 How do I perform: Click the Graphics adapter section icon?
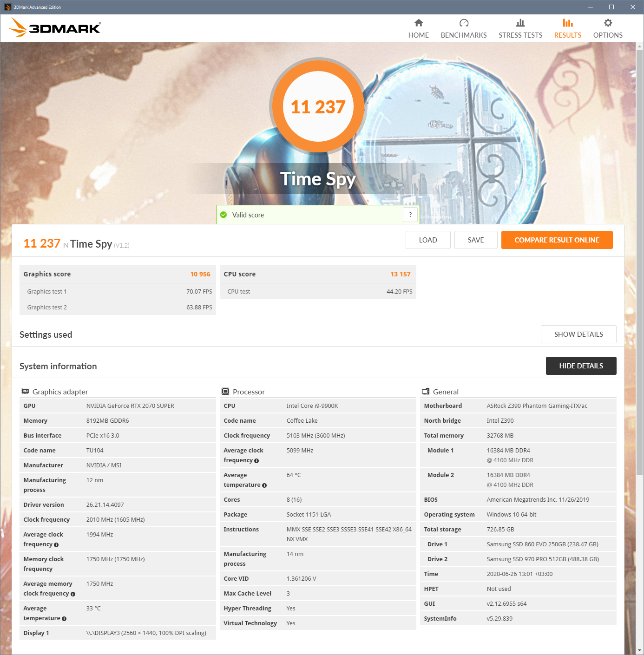25,392
